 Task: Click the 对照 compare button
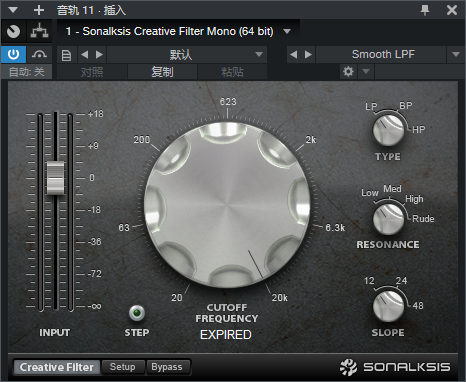pyautogui.click(x=92, y=72)
